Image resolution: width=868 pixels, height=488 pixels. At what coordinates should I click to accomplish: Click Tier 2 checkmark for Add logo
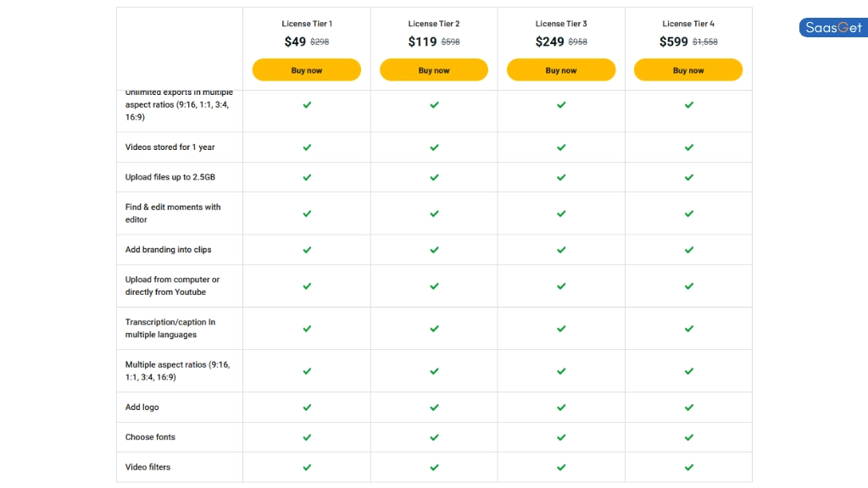(434, 408)
